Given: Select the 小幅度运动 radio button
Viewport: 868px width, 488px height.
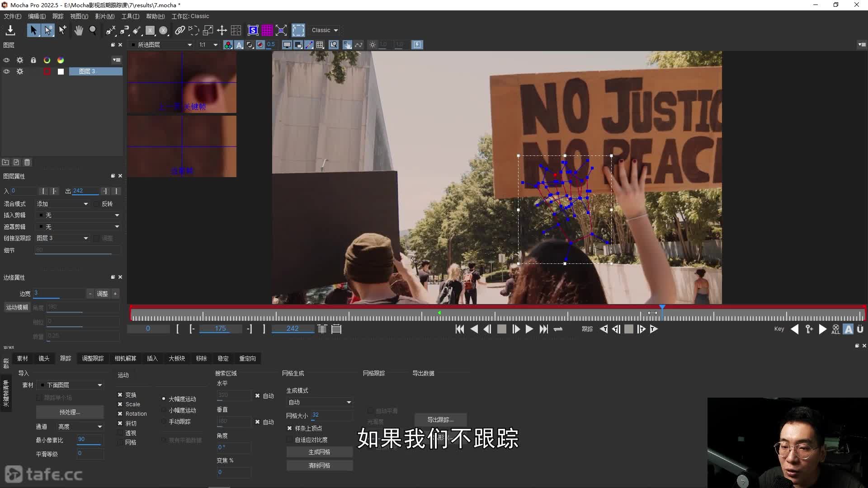Looking at the screenshot, I should [164, 410].
